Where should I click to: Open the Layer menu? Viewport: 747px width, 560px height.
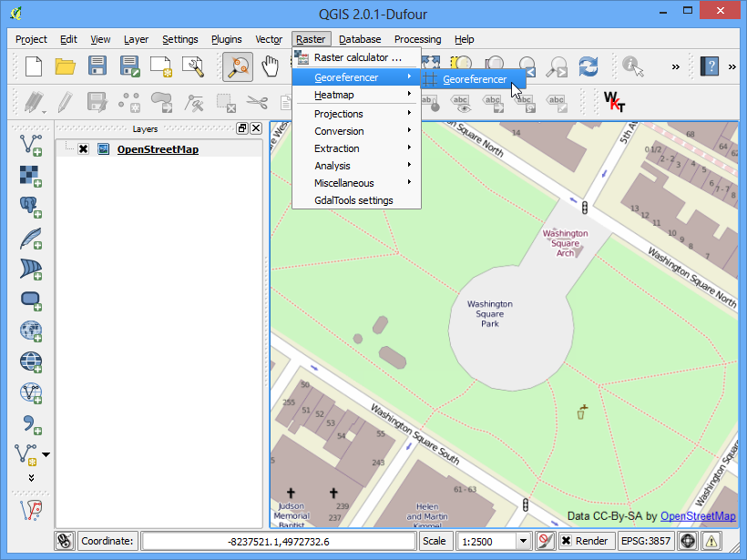(136, 39)
